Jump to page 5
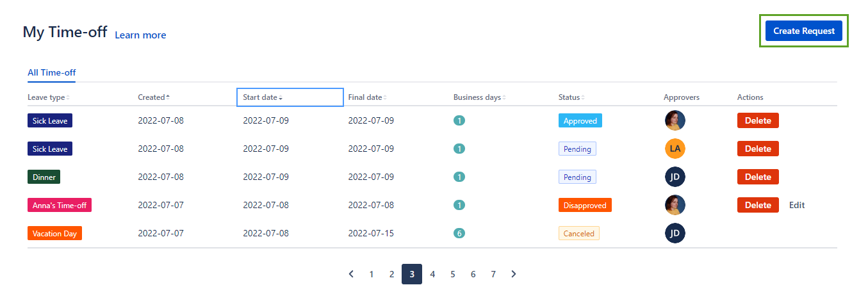 tap(452, 274)
